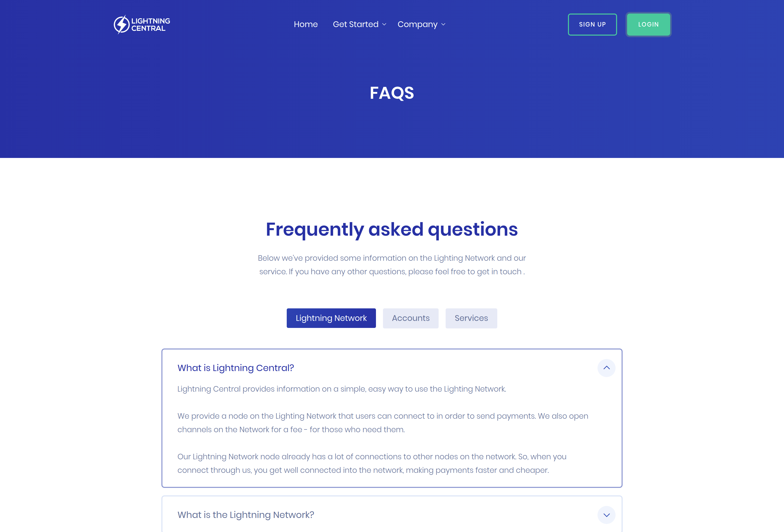Viewport: 784px width, 532px height.
Task: Click the FAQS page header text
Action: click(x=392, y=93)
